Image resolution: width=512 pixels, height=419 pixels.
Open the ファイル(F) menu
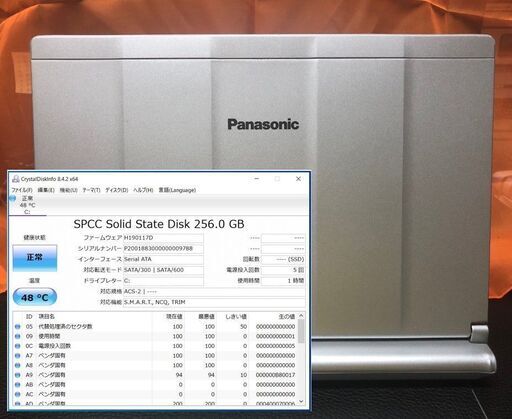point(22,190)
